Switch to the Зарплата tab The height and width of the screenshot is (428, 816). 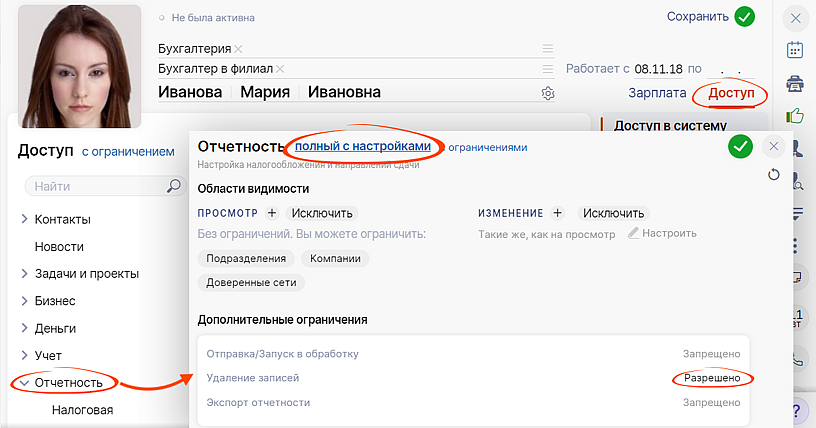pyautogui.click(x=656, y=93)
